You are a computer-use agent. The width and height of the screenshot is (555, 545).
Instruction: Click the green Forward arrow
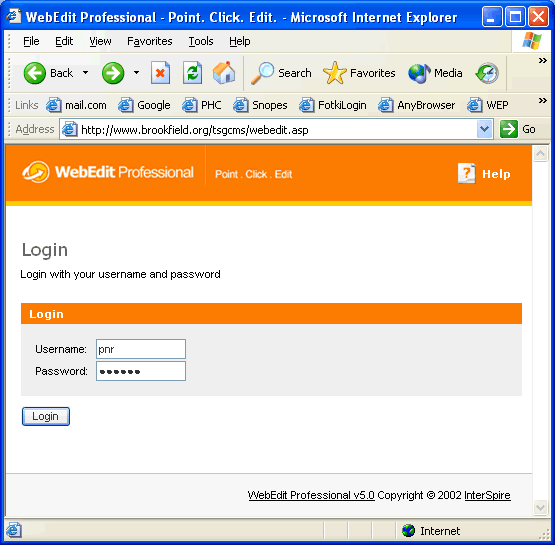pyautogui.click(x=113, y=73)
